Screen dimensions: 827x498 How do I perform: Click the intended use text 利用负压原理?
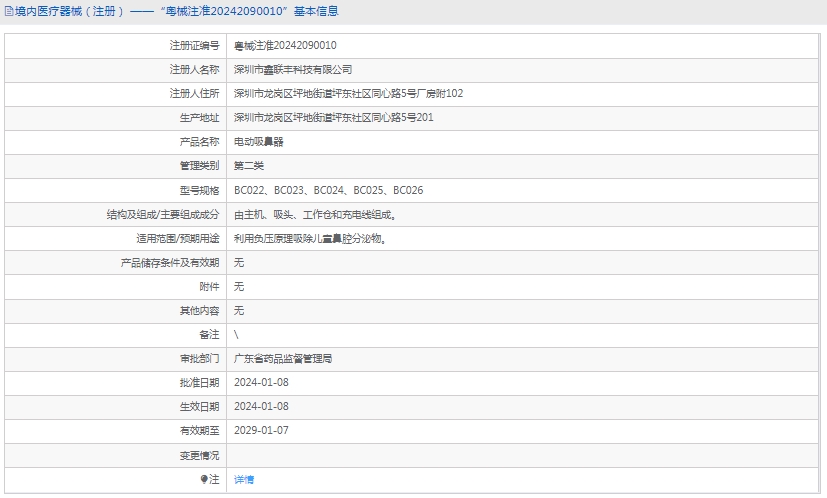[309, 238]
